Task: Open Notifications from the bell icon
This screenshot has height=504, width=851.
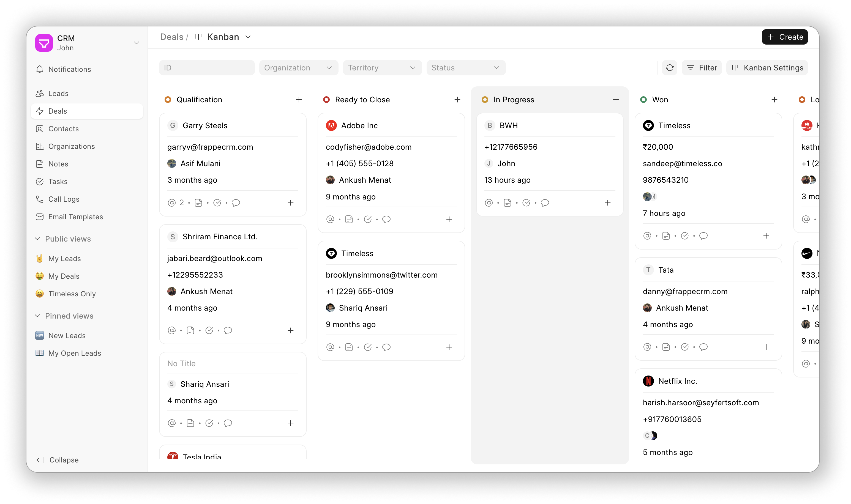Action: pyautogui.click(x=40, y=69)
